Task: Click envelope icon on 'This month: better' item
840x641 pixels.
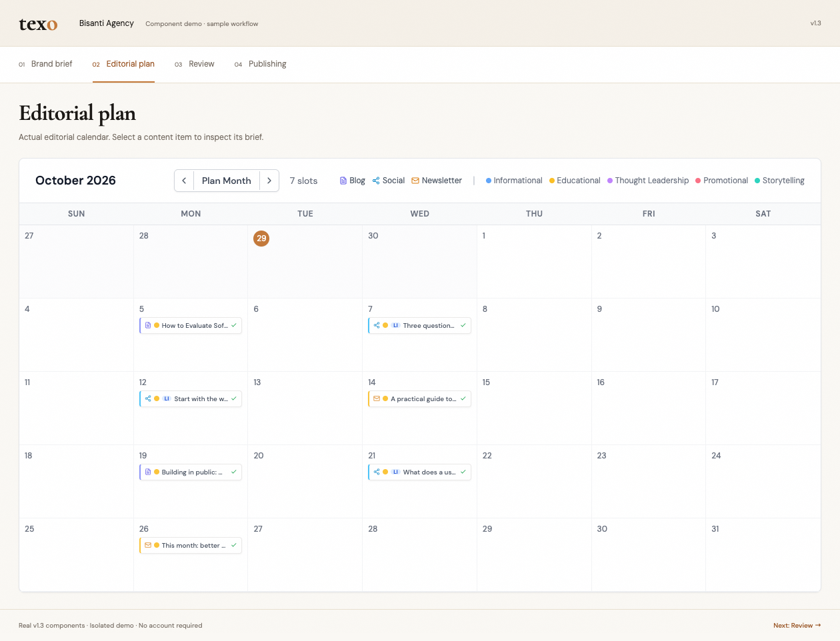Action: pos(148,545)
